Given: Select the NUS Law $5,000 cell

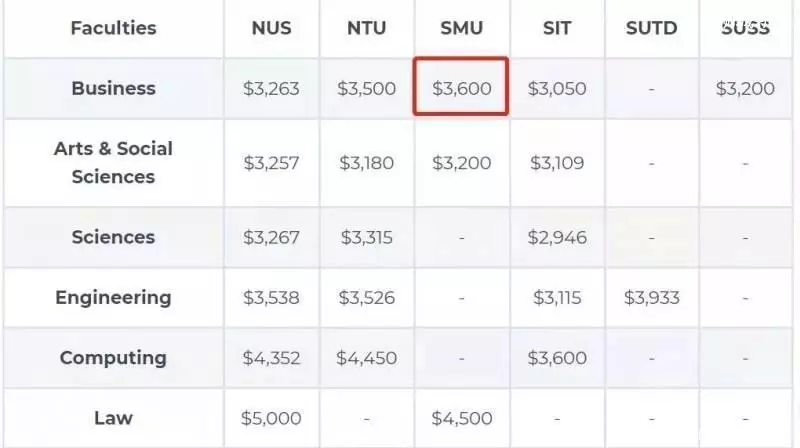Looking at the screenshot, I should click(271, 418).
